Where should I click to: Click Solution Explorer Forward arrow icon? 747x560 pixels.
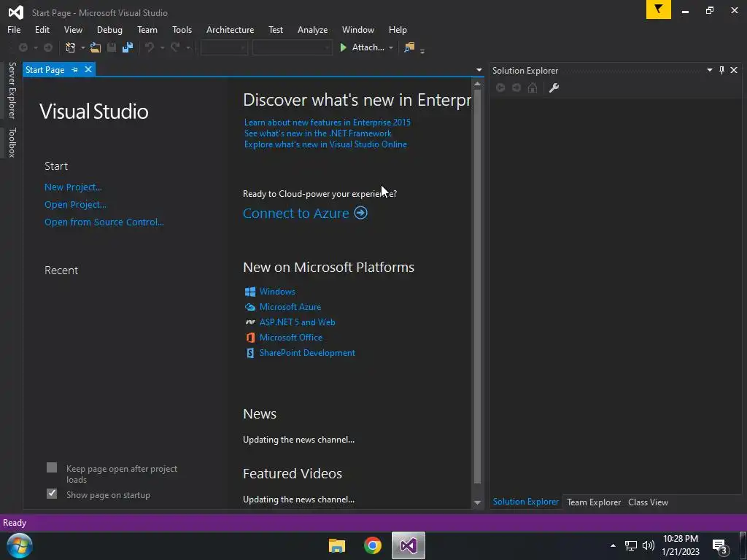[516, 87]
